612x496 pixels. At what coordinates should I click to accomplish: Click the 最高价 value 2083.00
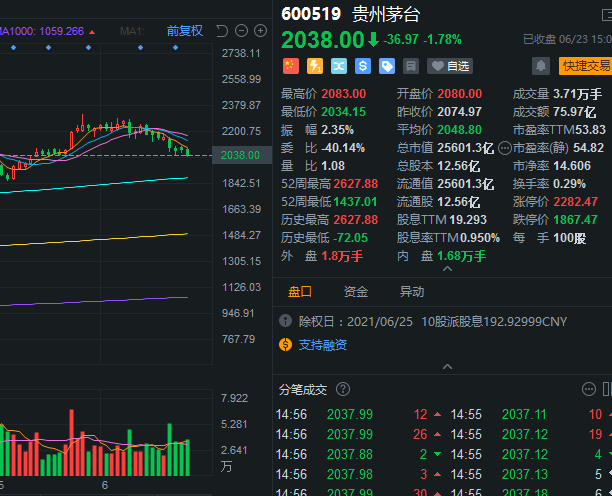[x=344, y=94]
